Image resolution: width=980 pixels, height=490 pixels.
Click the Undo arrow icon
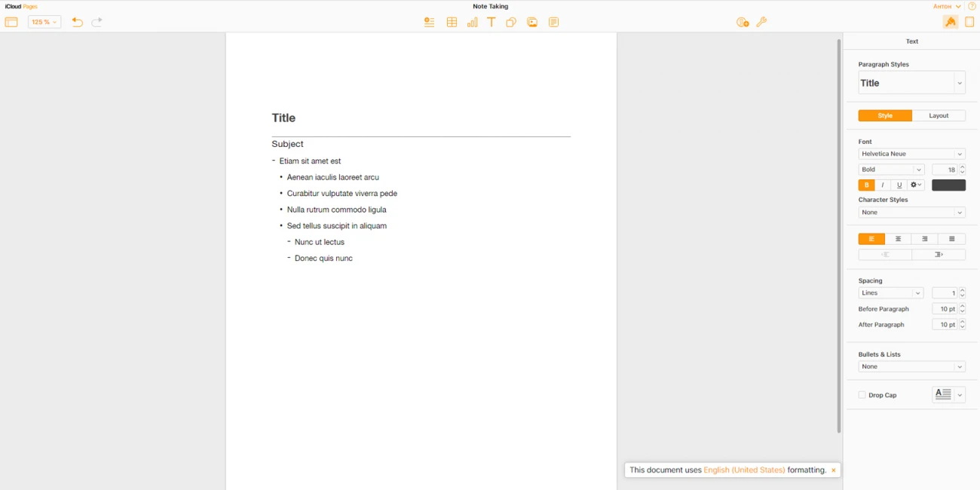(x=77, y=23)
